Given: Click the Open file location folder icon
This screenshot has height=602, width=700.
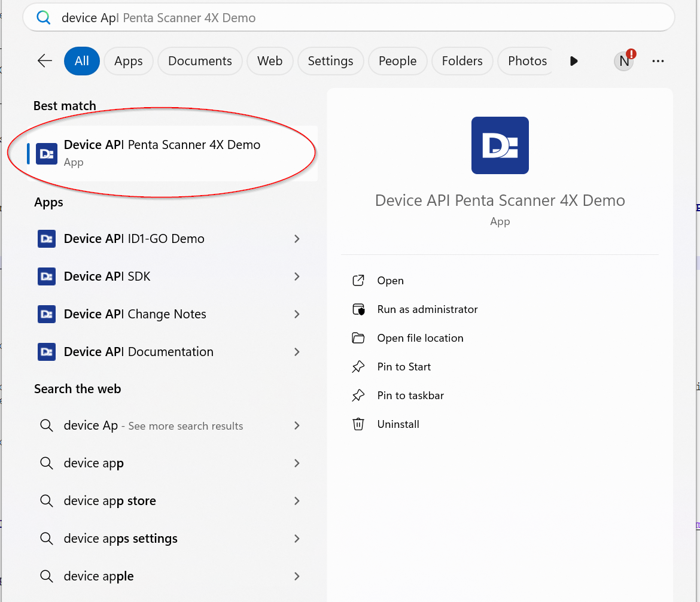Looking at the screenshot, I should tap(358, 338).
